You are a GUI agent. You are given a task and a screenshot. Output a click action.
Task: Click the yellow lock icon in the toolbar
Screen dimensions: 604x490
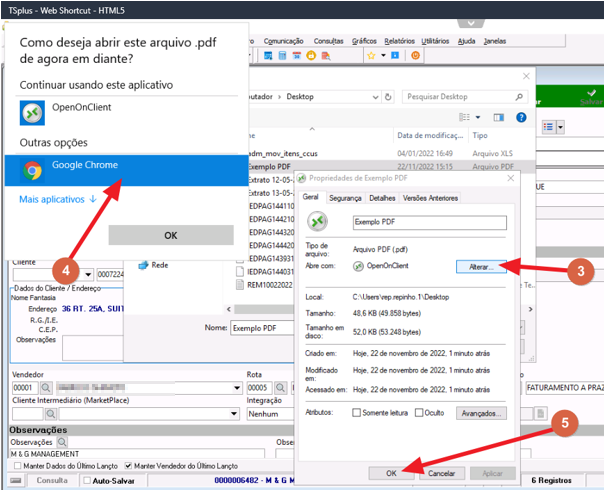point(311,55)
